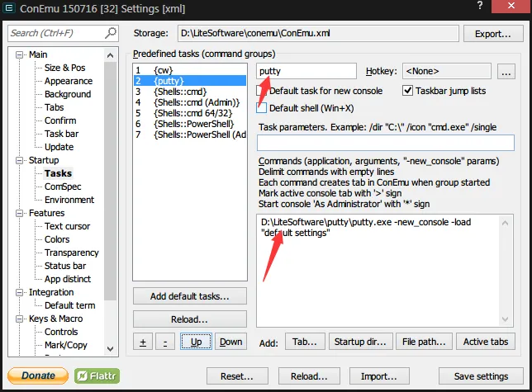Click Add default tasks button
The width and height of the screenshot is (532, 392).
tap(190, 296)
